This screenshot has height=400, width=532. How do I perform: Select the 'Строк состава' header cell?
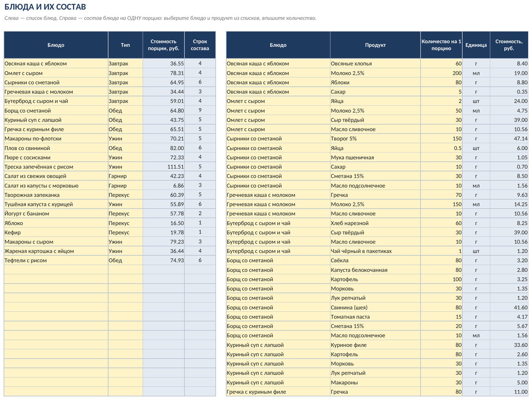point(200,45)
